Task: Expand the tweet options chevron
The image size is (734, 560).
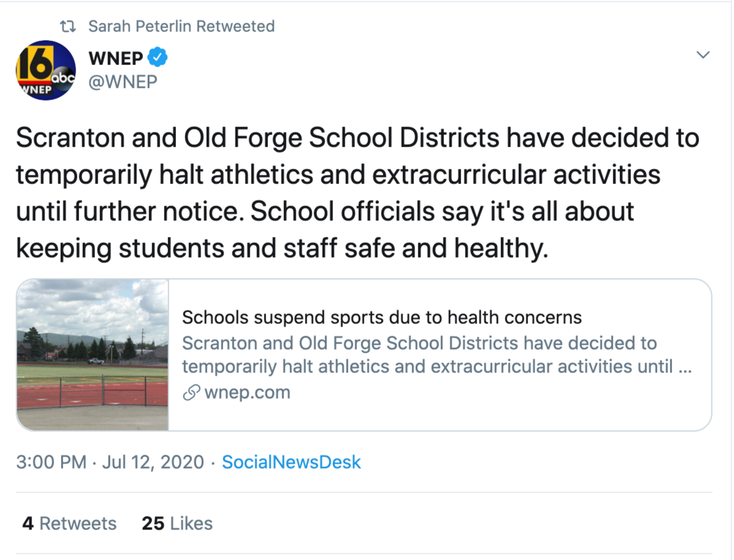Action: (x=703, y=55)
